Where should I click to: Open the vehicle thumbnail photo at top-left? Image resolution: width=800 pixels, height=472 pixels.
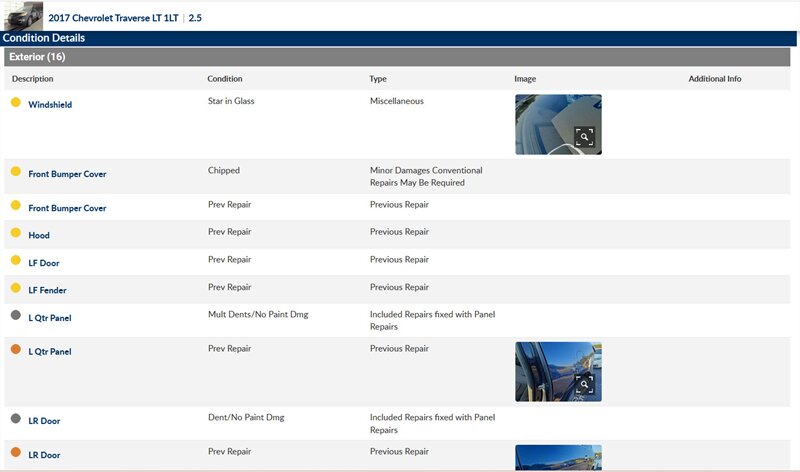[21, 16]
